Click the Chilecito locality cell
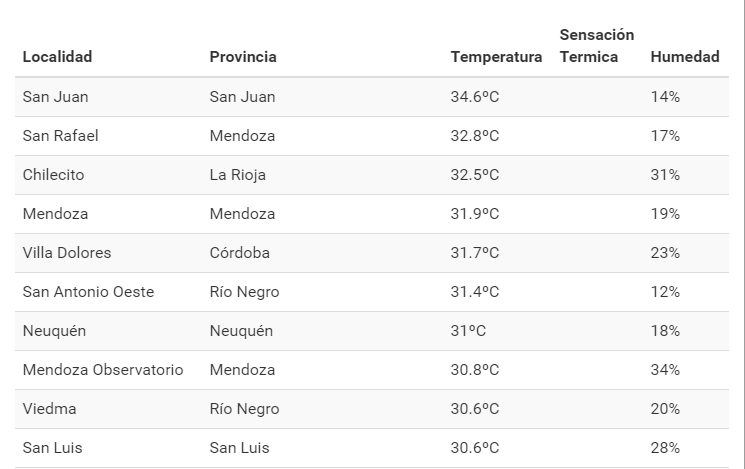Screen dimensions: 745x469 pos(53,175)
